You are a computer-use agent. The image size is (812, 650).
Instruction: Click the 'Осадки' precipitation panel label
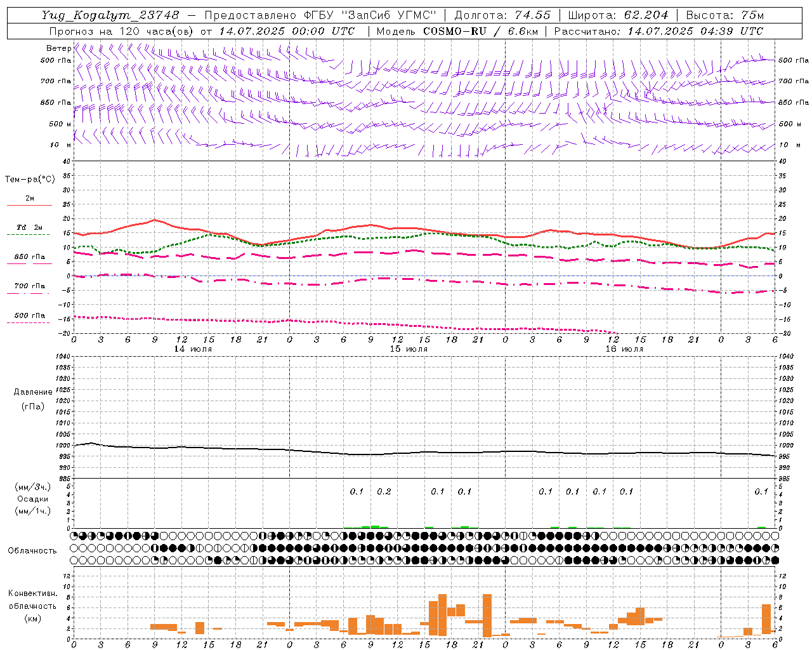pos(33,499)
